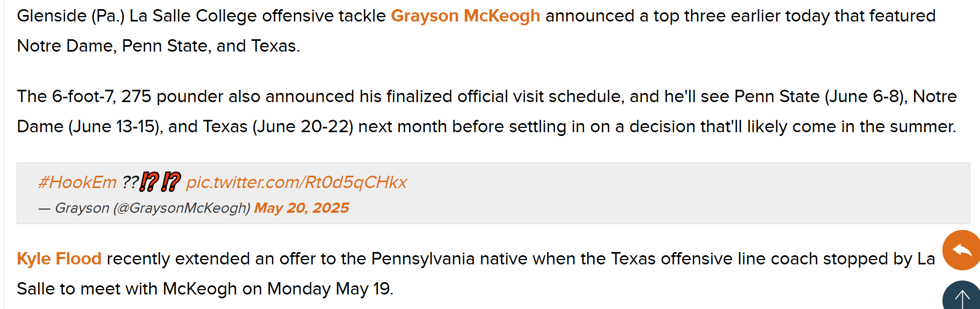Viewport: 980px width, 309px height.
Task: Click the second red exclamation-question emoji
Action: (x=171, y=182)
